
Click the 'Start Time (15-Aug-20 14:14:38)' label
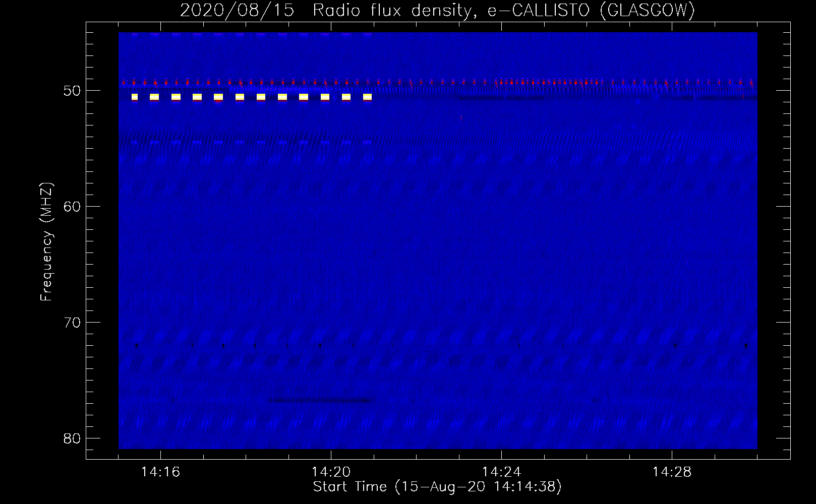coord(437,487)
